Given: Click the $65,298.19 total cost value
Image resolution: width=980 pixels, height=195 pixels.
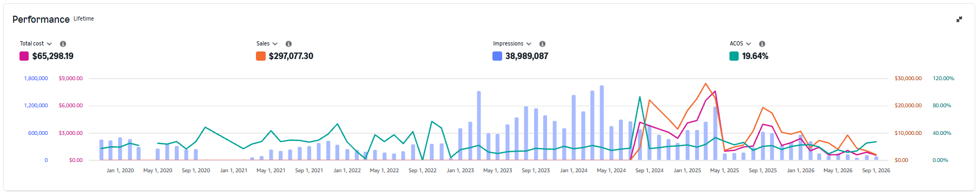Looking at the screenshot, I should click(53, 56).
